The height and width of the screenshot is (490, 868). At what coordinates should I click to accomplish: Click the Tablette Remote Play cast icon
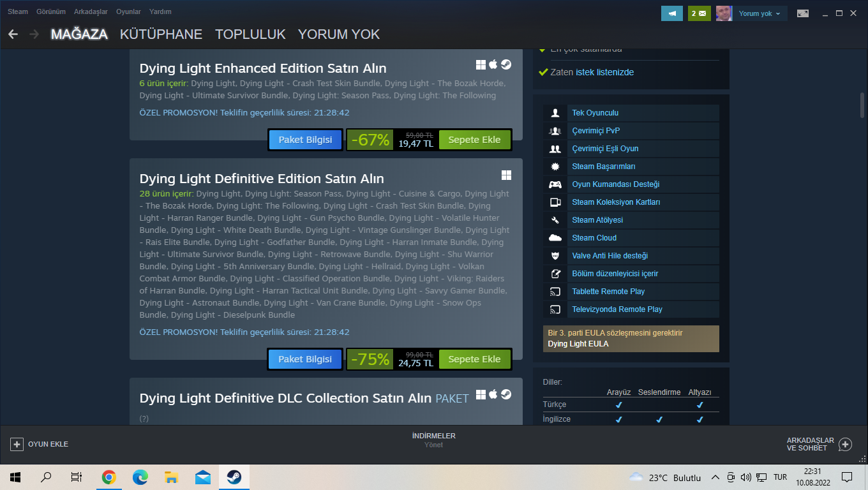click(555, 292)
